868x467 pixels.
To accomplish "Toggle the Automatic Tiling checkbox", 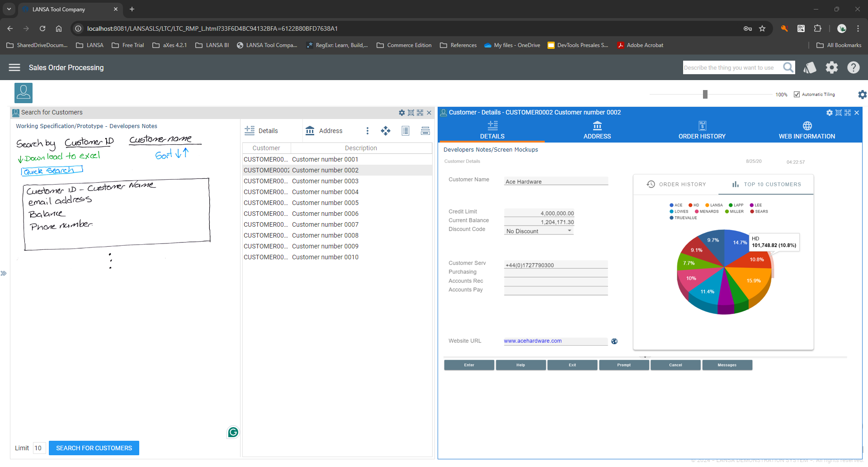I will point(797,95).
